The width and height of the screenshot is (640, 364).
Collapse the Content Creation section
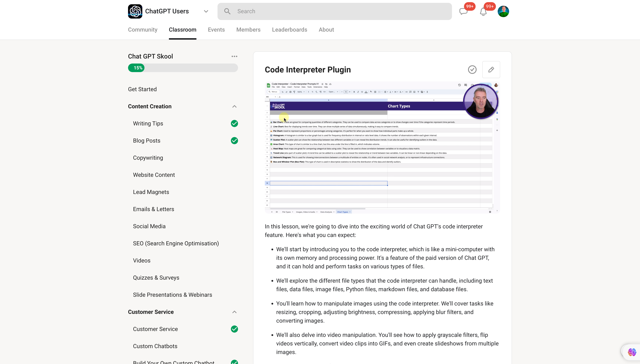click(234, 106)
